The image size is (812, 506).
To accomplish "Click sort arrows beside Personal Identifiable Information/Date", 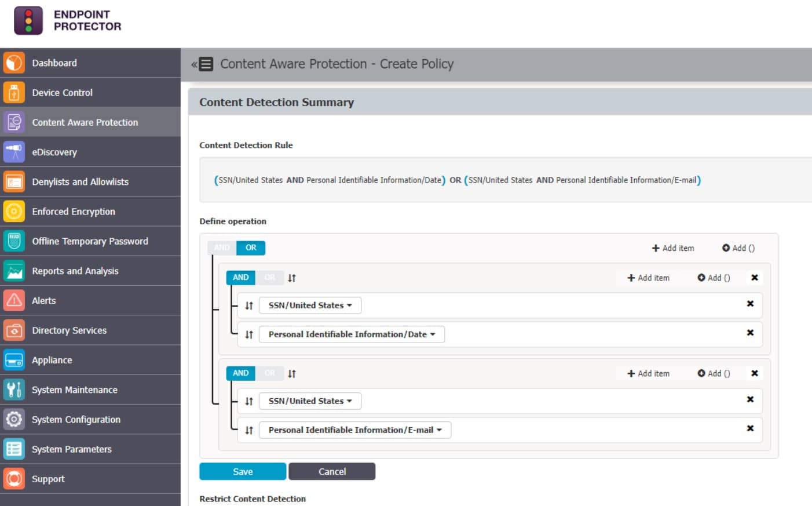I will 249,334.
